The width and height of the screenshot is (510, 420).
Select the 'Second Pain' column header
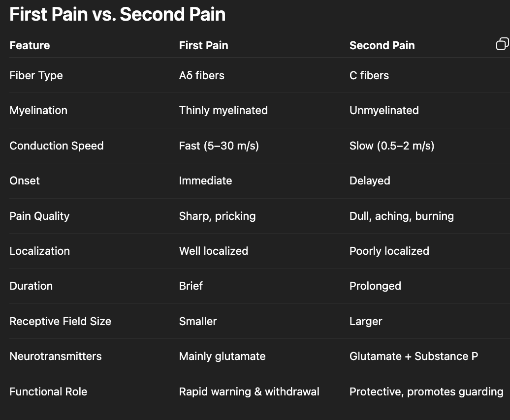pyautogui.click(x=382, y=45)
